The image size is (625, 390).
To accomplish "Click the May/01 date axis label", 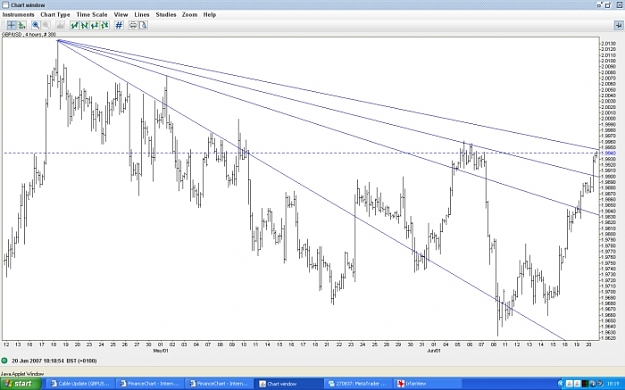I will coord(161,351).
